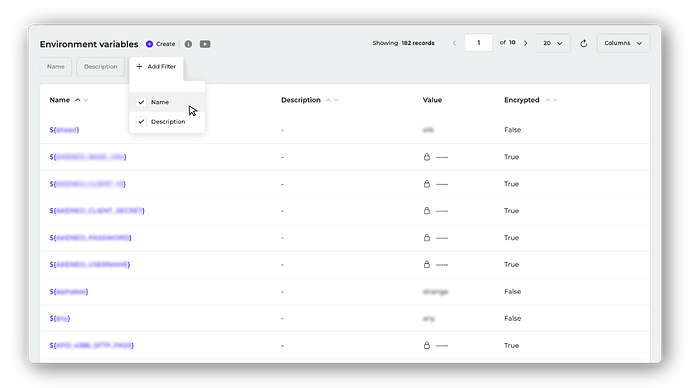Open the first variable link in list
This screenshot has height=388, width=690.
[64, 130]
